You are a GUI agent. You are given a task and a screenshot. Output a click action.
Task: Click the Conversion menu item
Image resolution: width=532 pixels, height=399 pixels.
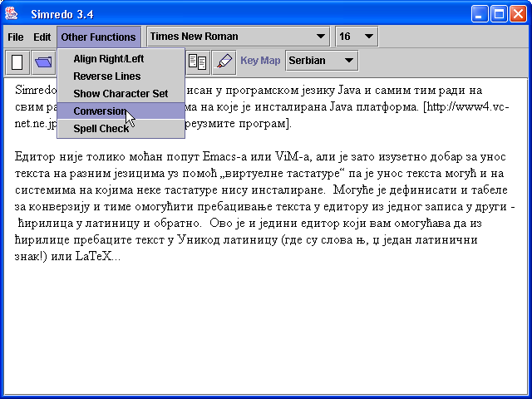100,111
